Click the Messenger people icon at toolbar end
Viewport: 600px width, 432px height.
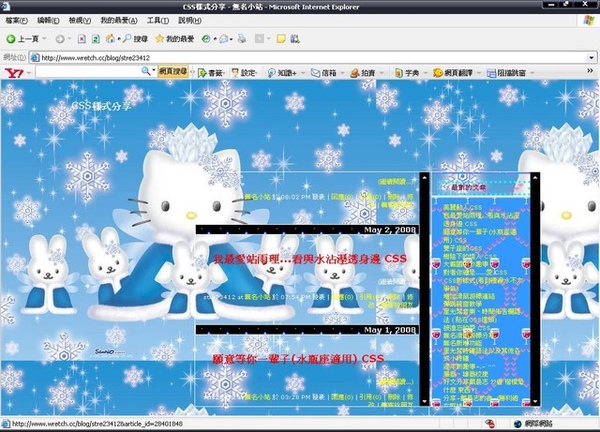(x=295, y=39)
